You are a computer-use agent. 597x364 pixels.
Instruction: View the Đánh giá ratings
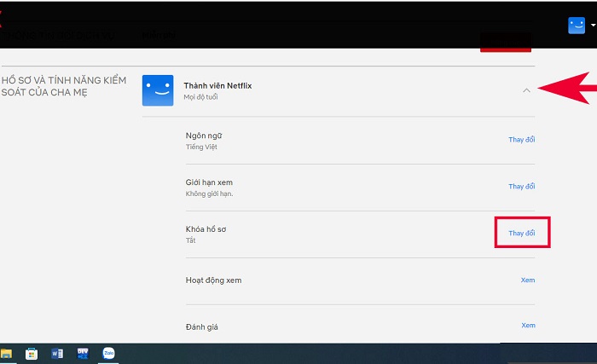[528, 326]
